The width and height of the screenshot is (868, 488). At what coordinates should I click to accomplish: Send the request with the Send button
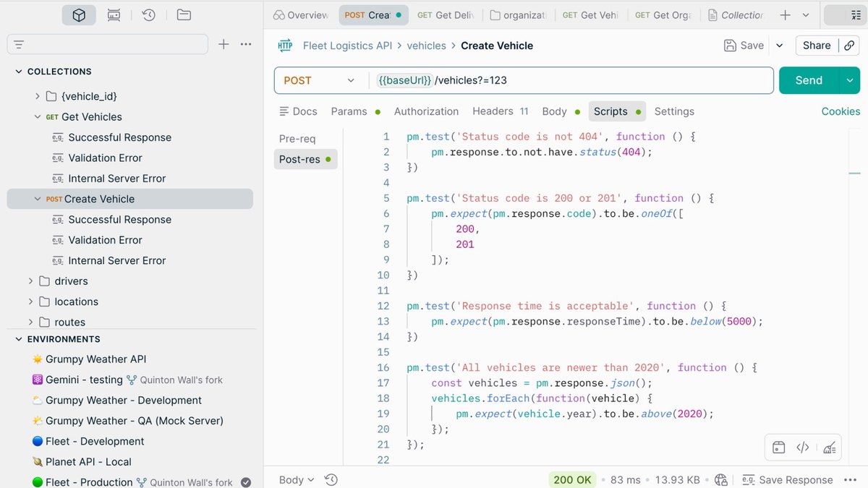point(809,80)
